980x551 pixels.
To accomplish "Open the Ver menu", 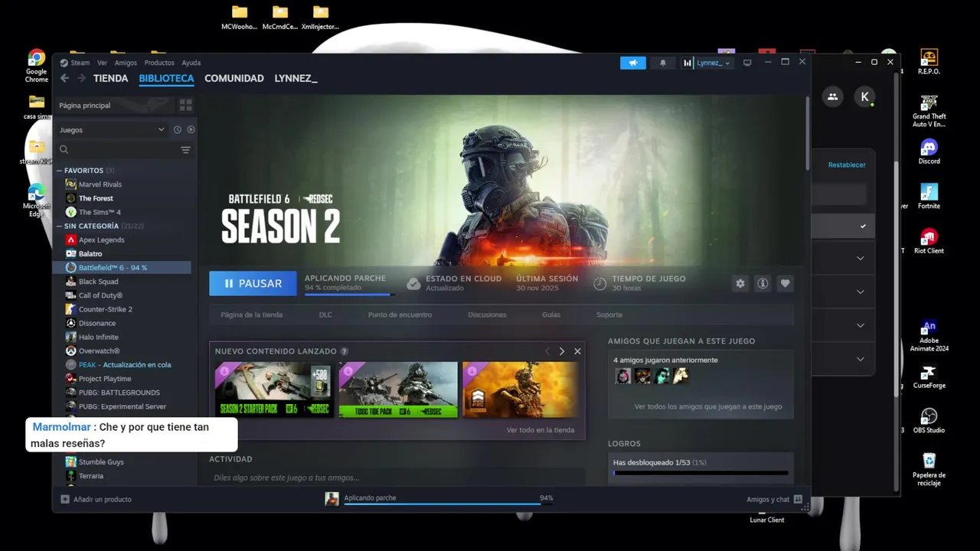I will point(102,63).
